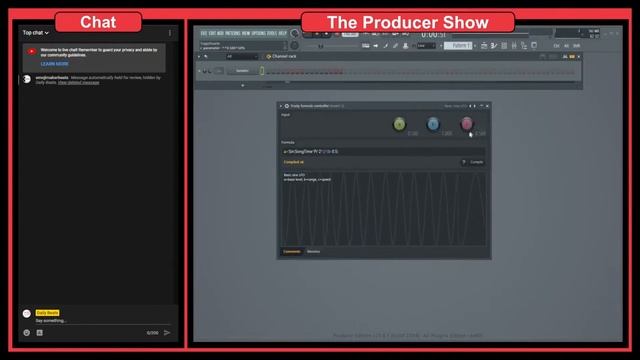The height and width of the screenshot is (360, 640).
Task: Click the master volume knob by the menu bar
Action: pos(294,33)
